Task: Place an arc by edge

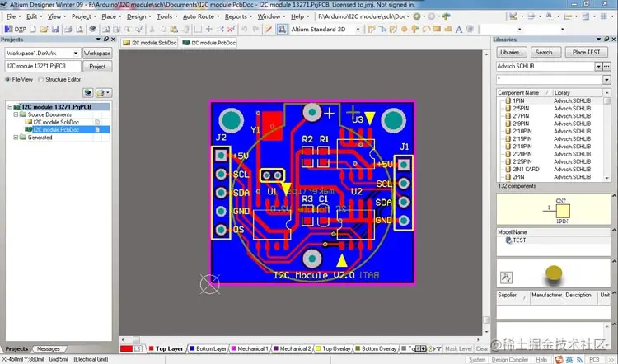Action: [x=426, y=29]
